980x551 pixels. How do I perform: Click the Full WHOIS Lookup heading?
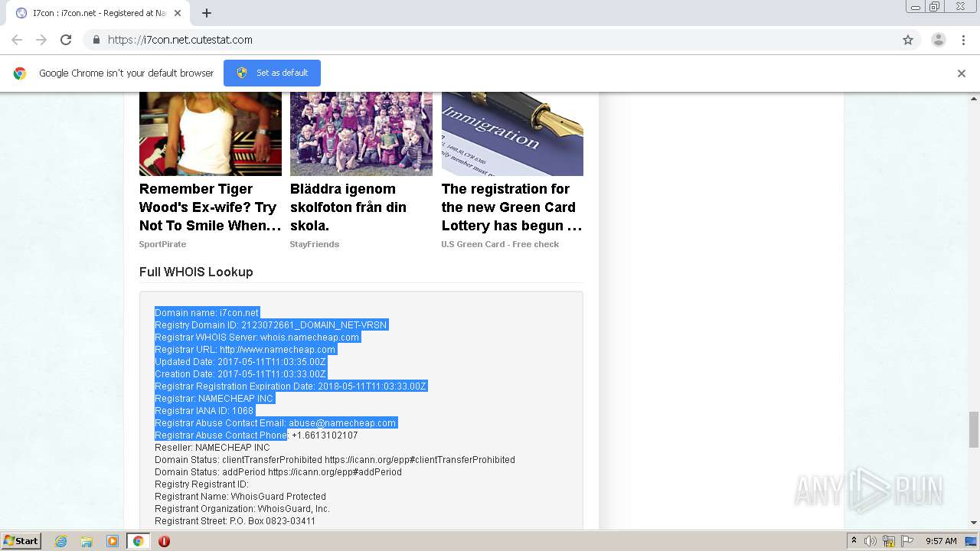196,272
